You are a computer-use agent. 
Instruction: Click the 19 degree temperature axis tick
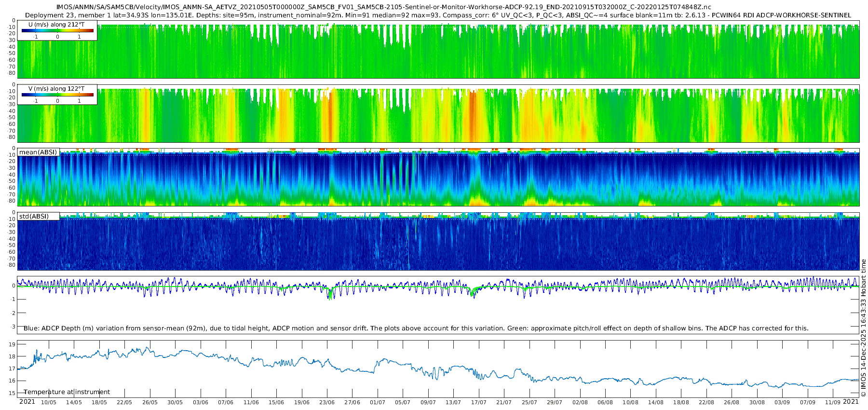click(x=12, y=344)
